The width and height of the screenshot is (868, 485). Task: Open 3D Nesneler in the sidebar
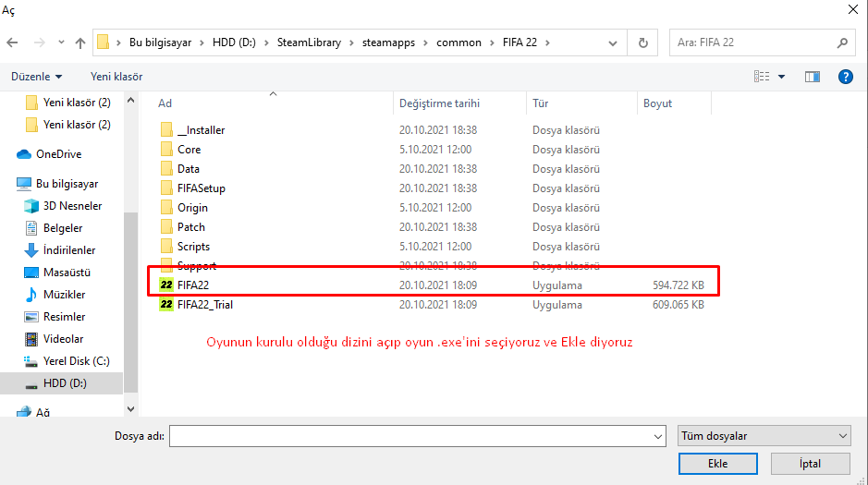(72, 206)
